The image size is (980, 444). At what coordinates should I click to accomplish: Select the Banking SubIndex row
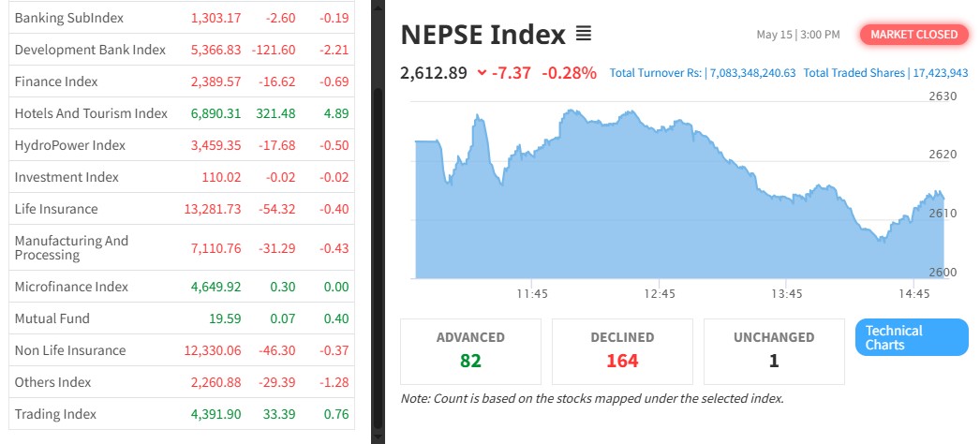pos(68,18)
